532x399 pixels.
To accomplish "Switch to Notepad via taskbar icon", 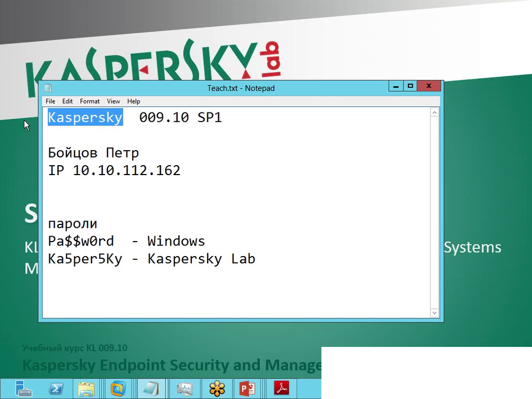I will (x=151, y=389).
